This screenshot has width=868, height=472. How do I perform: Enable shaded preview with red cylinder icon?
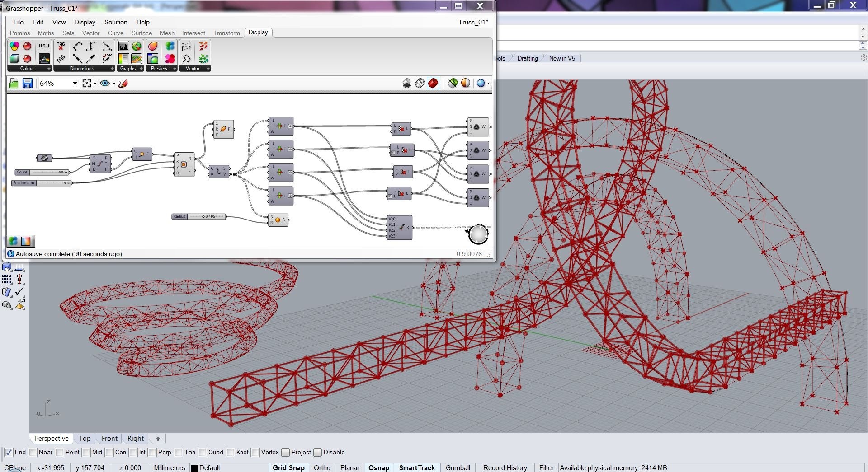433,83
